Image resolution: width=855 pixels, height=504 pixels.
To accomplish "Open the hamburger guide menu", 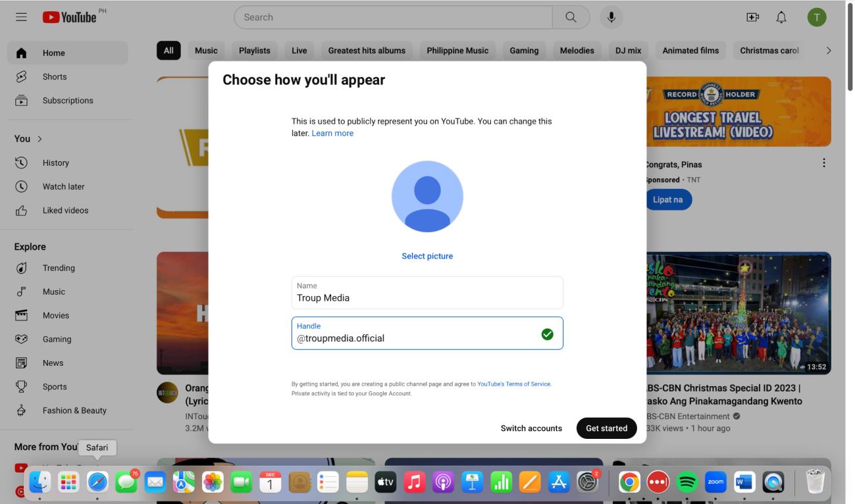I will 21,17.
